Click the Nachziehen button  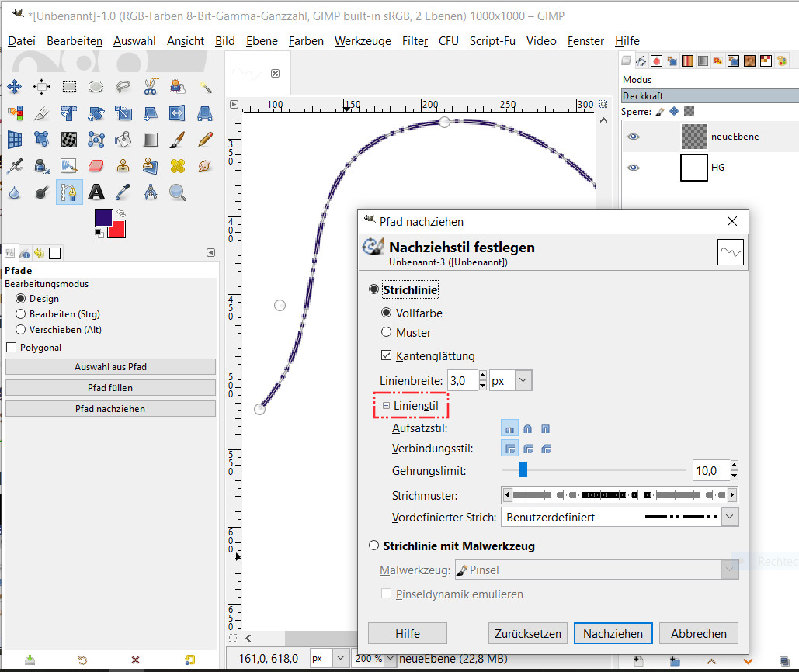[613, 633]
